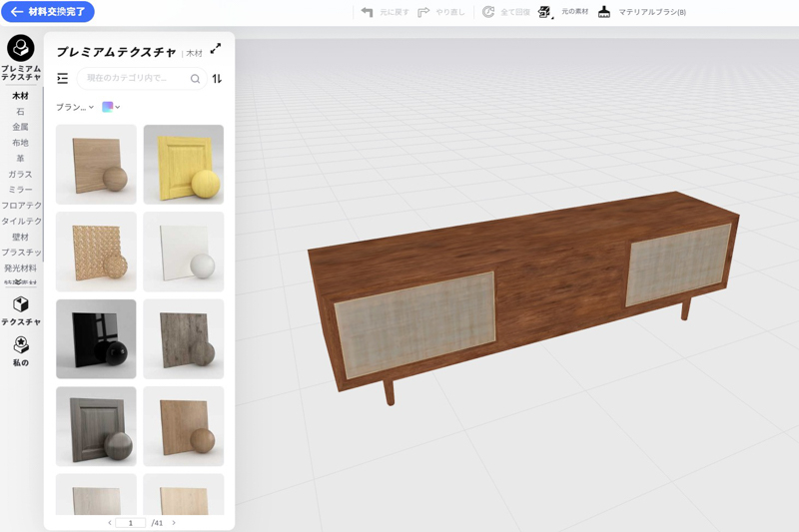The height and width of the screenshot is (532, 799).
Task: Pick the weathered gray wood texture
Action: [184, 339]
